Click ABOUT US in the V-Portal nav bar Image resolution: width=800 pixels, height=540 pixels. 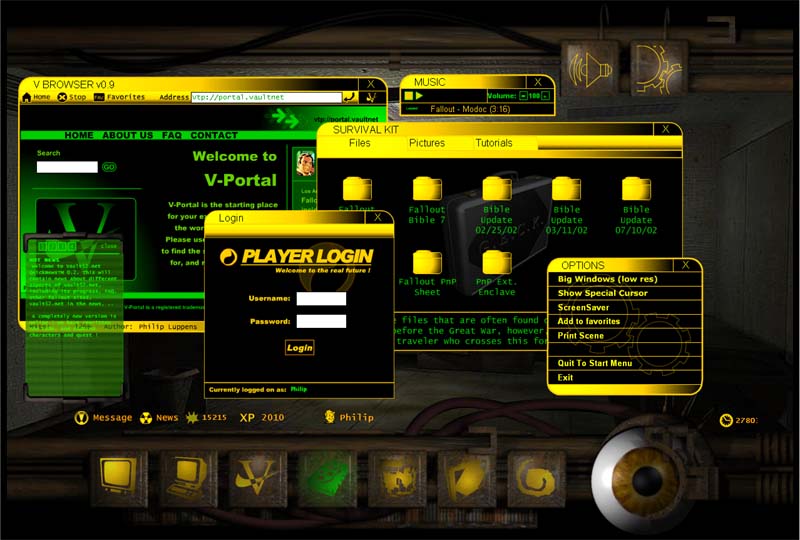pyautogui.click(x=128, y=135)
